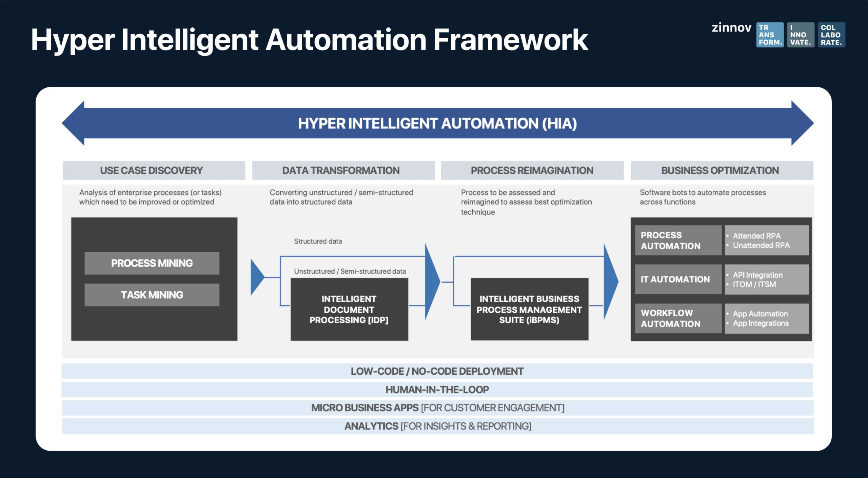
Task: Click the COLLABORATE badge
Action: 831,35
